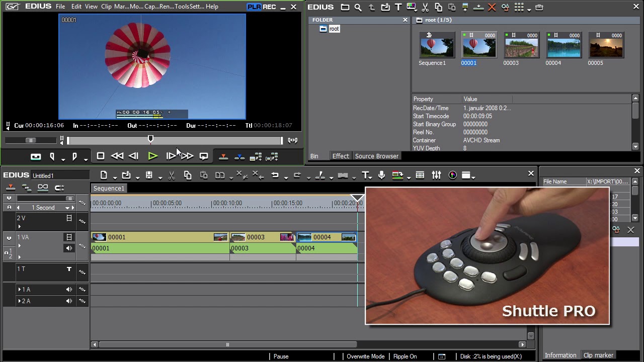This screenshot has height=362, width=644.
Task: Mute 2 A audio track speaker
Action: 69,301
